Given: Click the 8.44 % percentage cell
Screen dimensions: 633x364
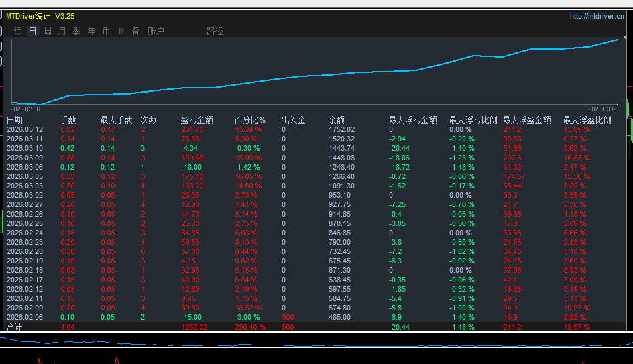Looking at the screenshot, I should 246,251.
